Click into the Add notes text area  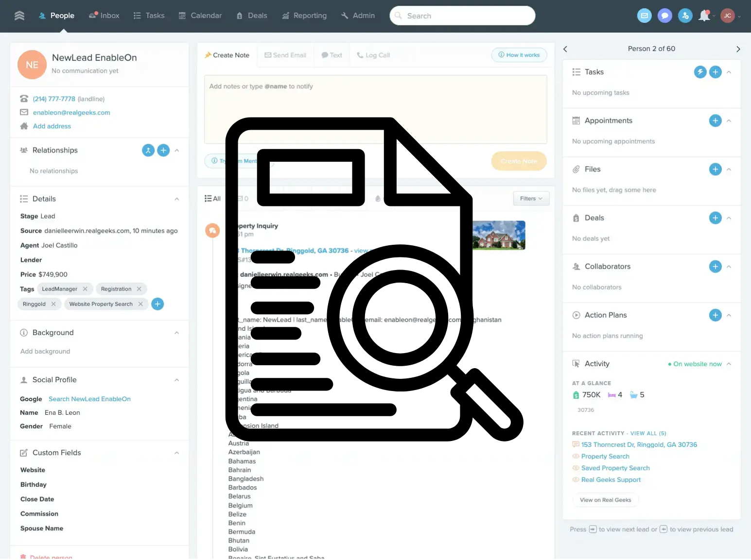tap(376, 109)
